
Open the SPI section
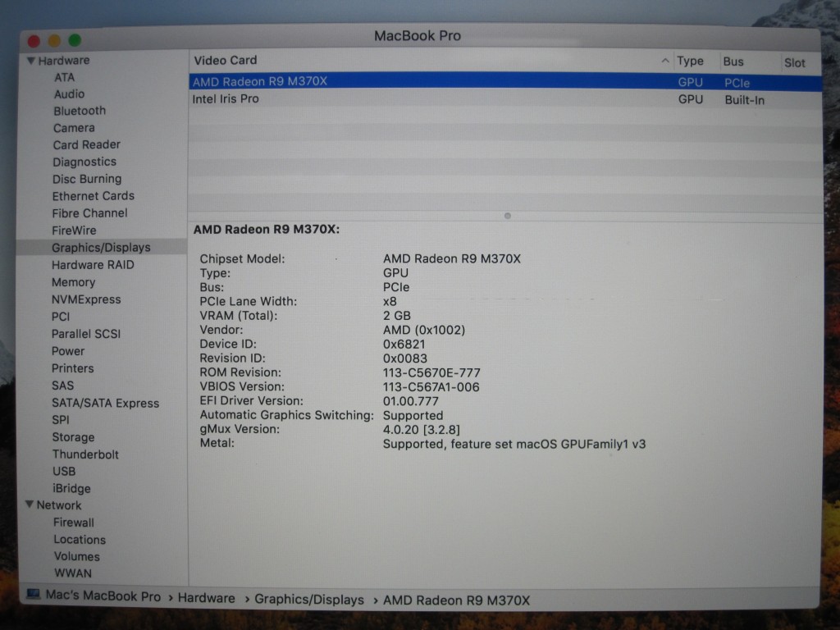tap(61, 420)
